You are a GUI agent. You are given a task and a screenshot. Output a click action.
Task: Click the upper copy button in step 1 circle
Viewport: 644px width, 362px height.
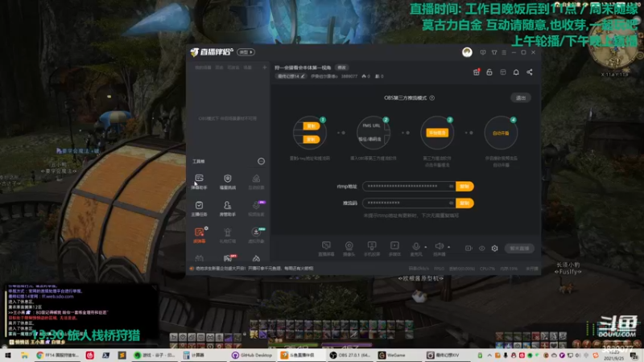[311, 126]
